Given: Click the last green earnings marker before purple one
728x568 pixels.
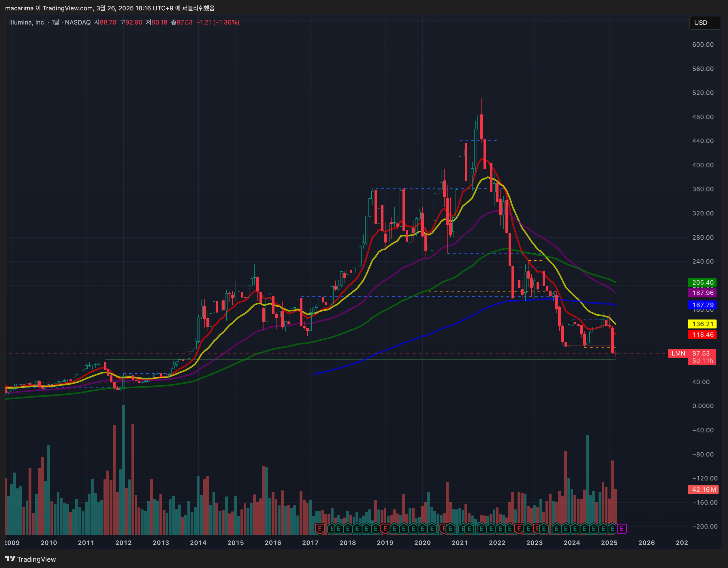Looking at the screenshot, I should pos(612,529).
